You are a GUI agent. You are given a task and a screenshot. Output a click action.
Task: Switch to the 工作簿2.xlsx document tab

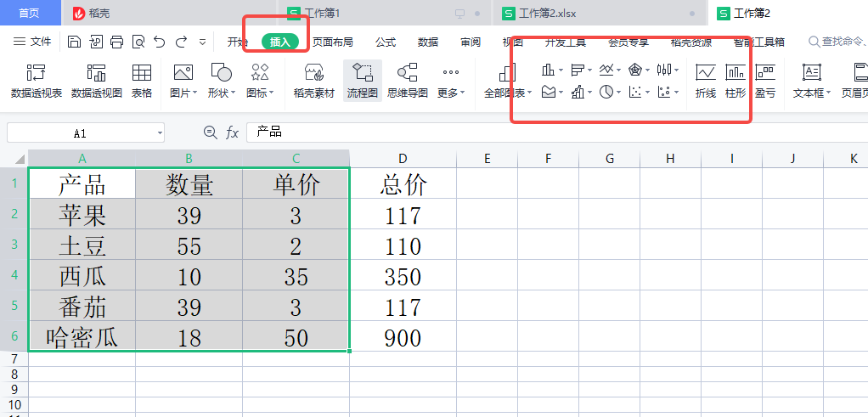550,13
